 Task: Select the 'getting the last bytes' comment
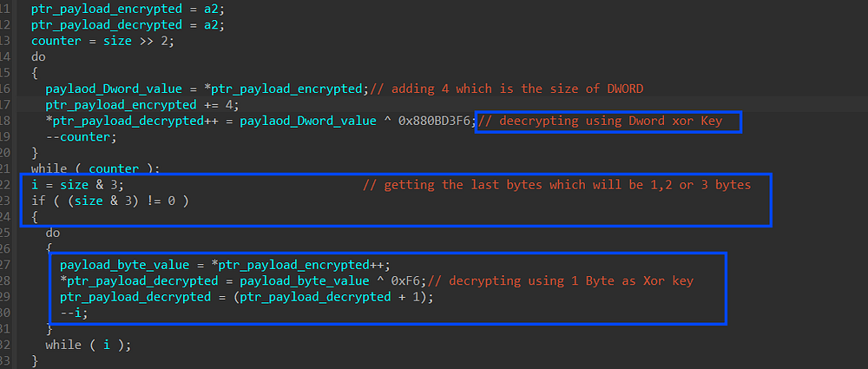[x=556, y=184]
